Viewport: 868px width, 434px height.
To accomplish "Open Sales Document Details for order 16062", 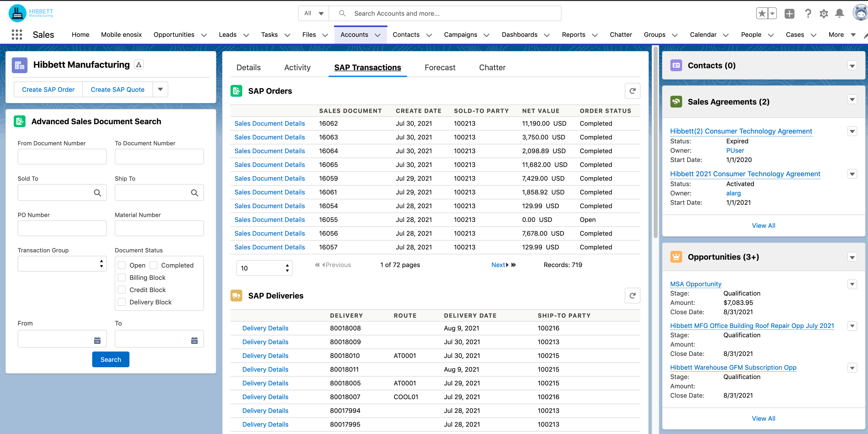I will [269, 123].
